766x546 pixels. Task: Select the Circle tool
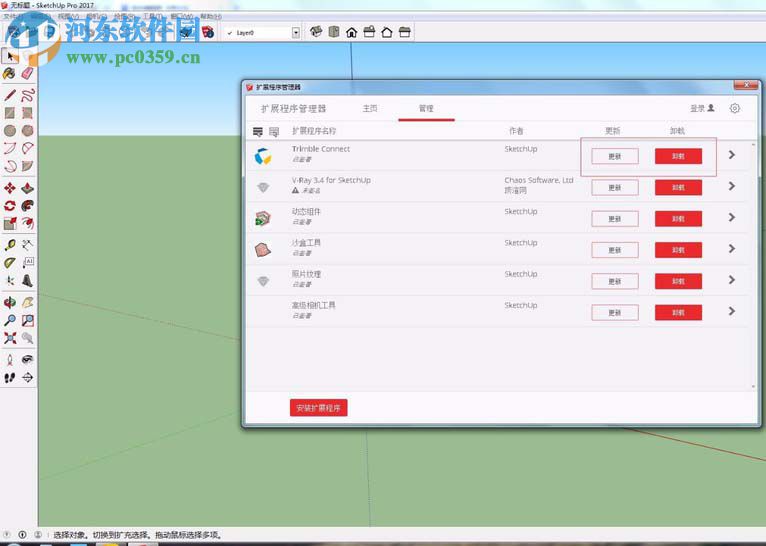click(10, 130)
